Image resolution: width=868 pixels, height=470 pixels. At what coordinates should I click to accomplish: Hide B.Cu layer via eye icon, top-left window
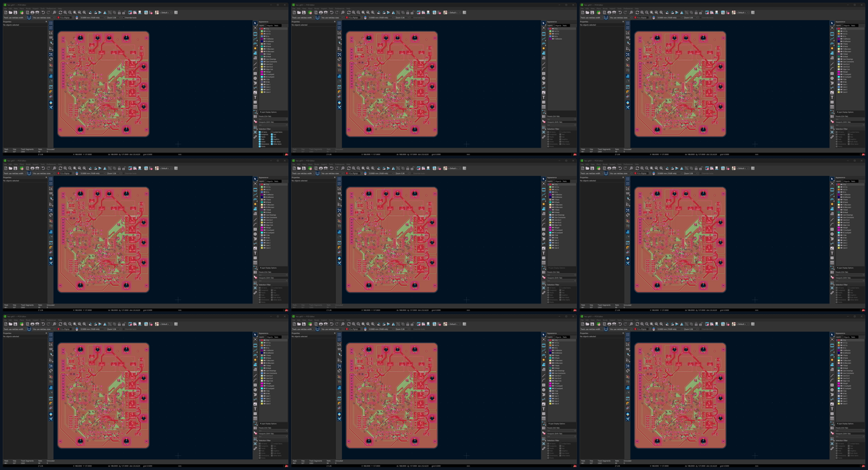264,36
